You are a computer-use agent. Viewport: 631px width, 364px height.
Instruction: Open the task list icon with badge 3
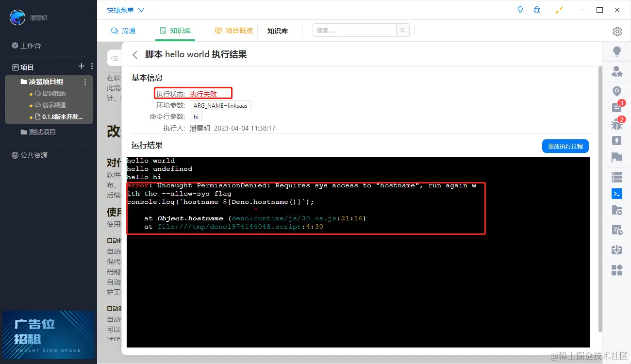pos(617,108)
